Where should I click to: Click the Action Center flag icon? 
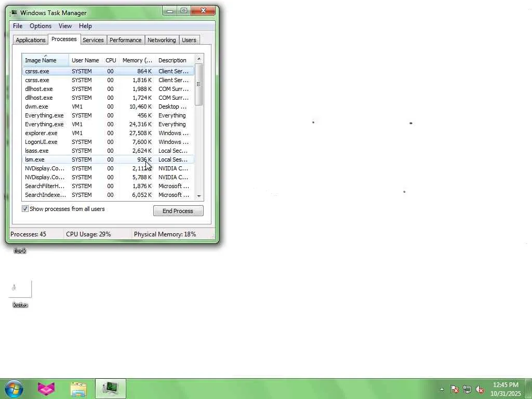[454, 389]
